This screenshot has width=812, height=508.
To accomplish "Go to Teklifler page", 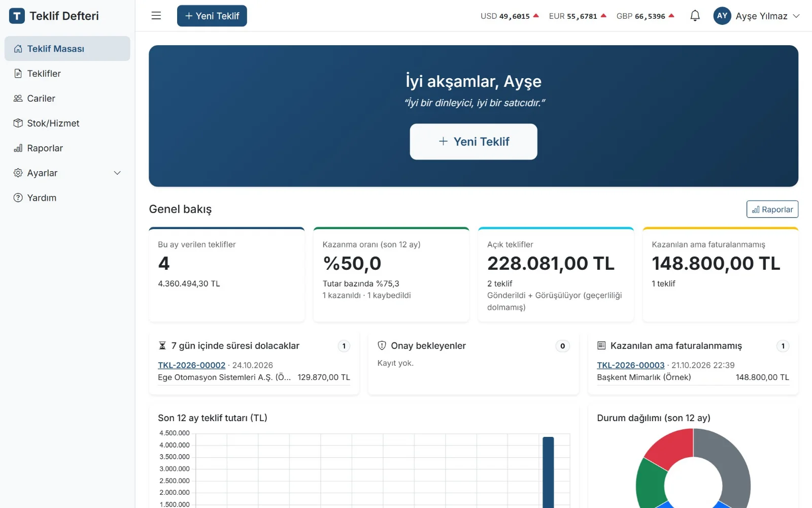I will click(x=67, y=74).
